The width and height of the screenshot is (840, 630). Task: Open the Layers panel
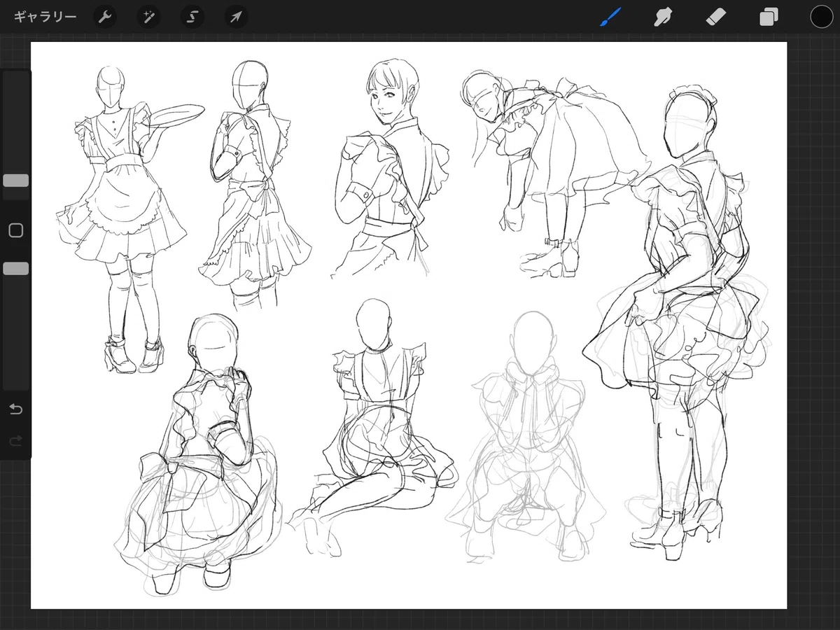pos(769,17)
